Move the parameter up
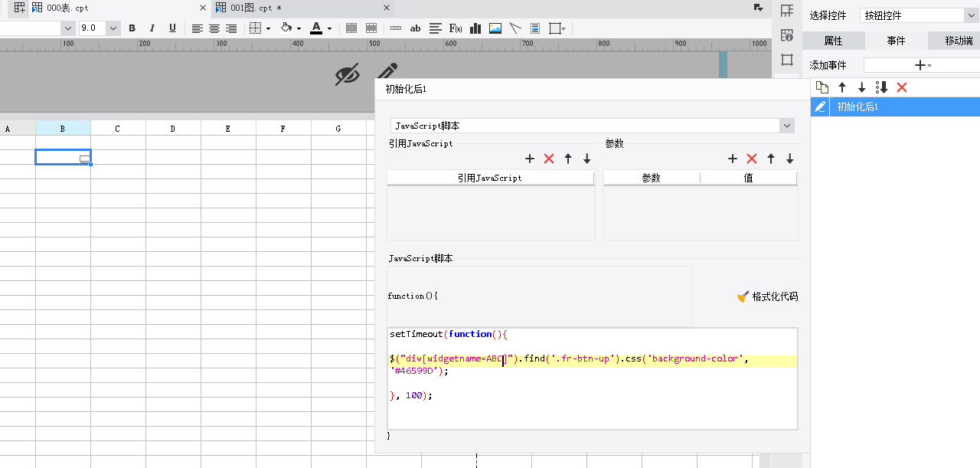This screenshot has height=468, width=980. pos(771,159)
